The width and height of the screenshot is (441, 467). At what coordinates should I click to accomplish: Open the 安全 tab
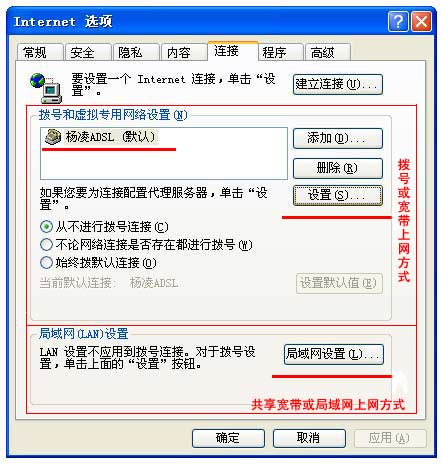tap(88, 52)
